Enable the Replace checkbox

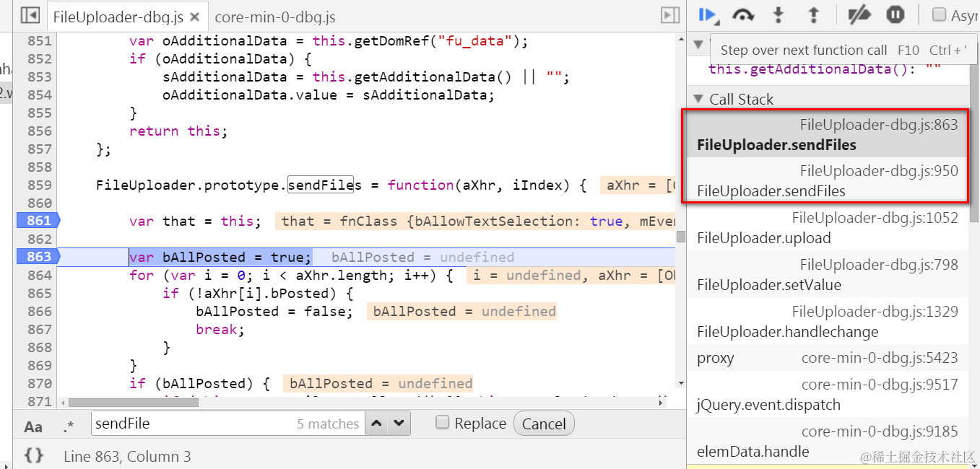pos(443,423)
